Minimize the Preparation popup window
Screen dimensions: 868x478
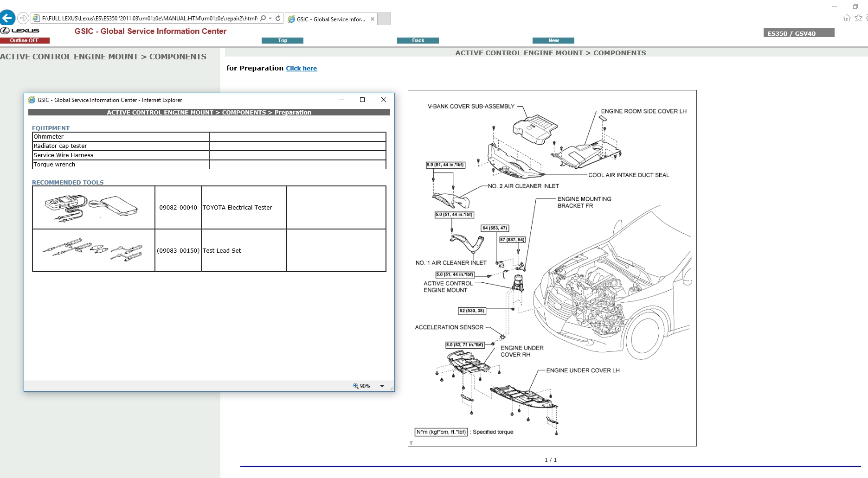point(341,100)
